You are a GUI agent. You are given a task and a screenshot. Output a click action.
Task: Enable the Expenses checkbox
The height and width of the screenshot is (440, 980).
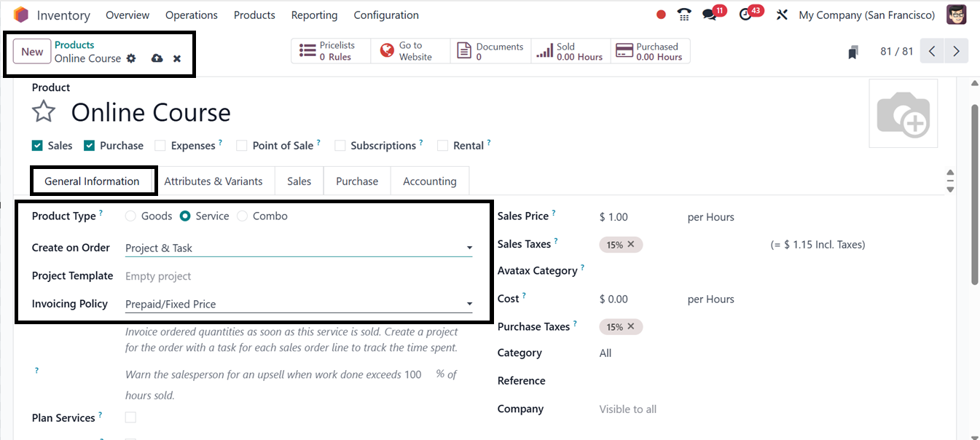point(160,146)
